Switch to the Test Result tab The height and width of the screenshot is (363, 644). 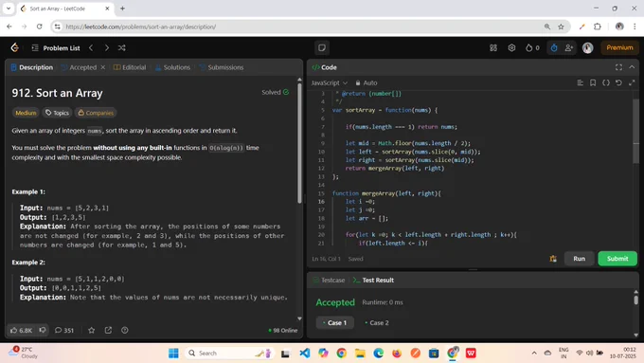(373, 281)
